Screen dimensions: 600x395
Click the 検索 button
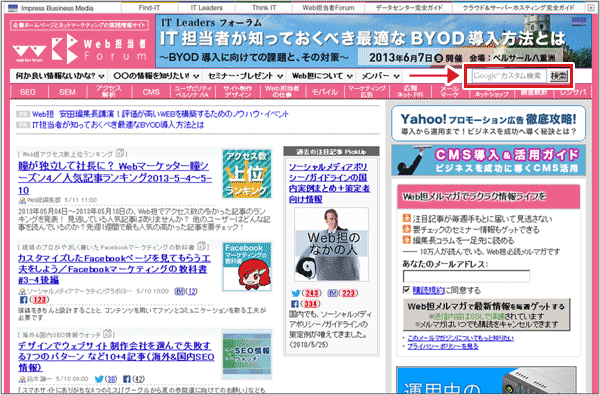coord(559,76)
